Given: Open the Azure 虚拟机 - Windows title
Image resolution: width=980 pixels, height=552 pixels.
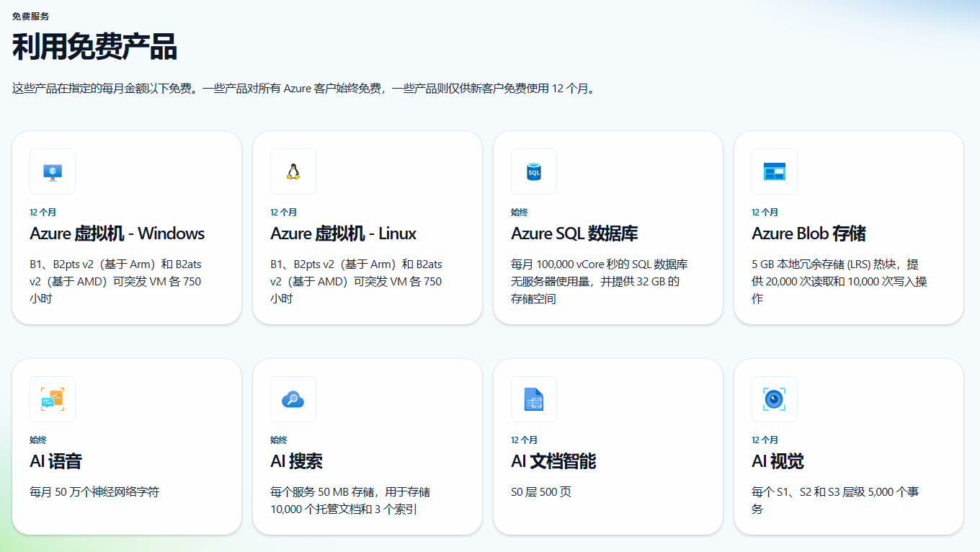Looking at the screenshot, I should point(117,233).
